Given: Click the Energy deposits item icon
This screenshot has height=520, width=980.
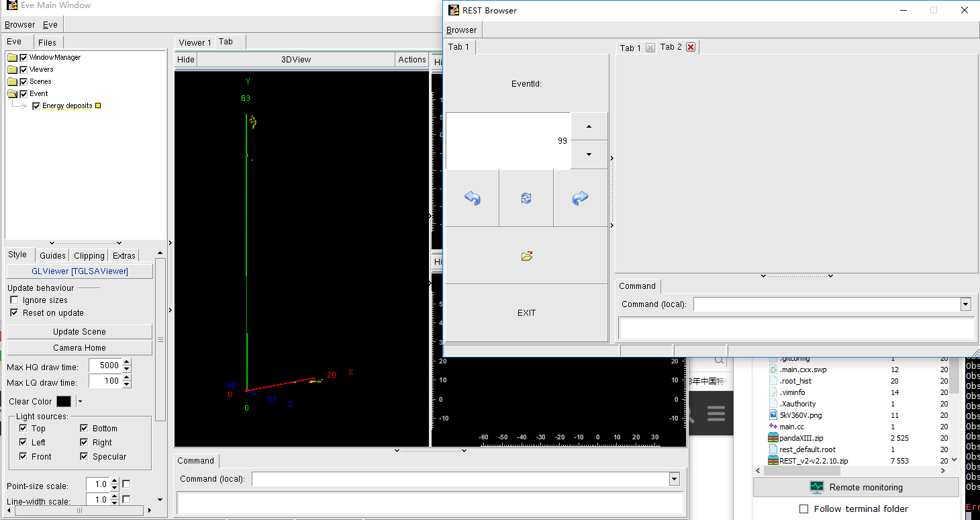Looking at the screenshot, I should pyautogui.click(x=24, y=105).
